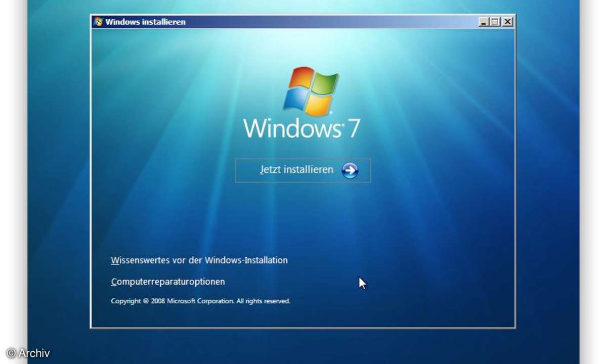Click the Windows flag icon in title bar
Image resolution: width=607 pixels, height=364 pixels.
(98, 22)
